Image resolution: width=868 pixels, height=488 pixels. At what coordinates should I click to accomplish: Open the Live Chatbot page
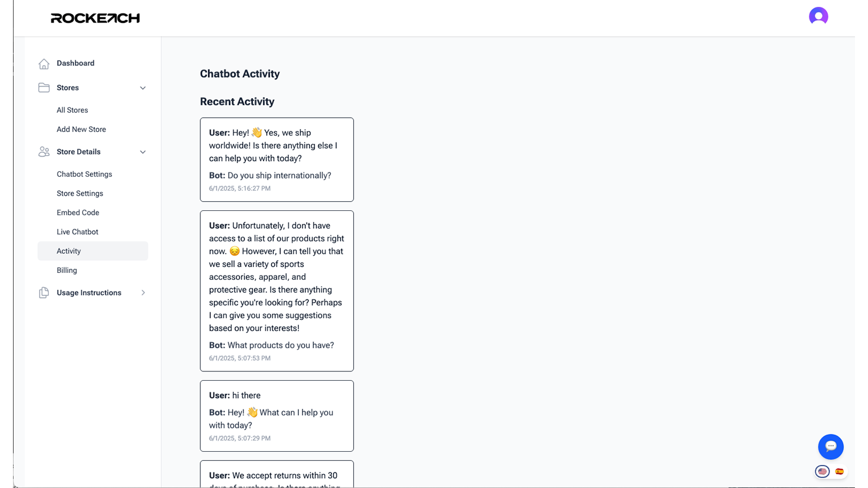[77, 232]
